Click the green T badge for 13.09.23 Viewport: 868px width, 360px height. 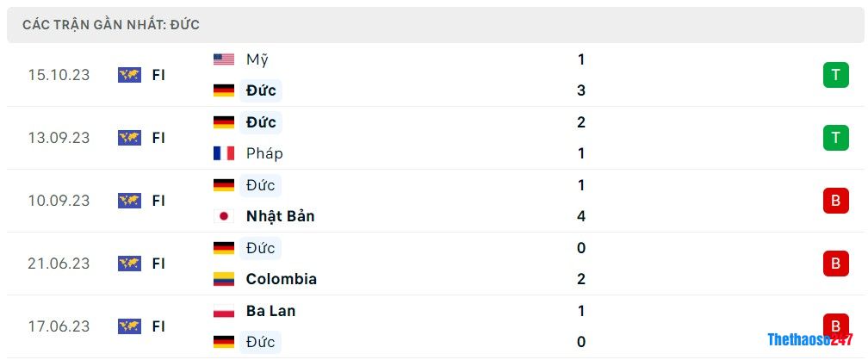835,138
